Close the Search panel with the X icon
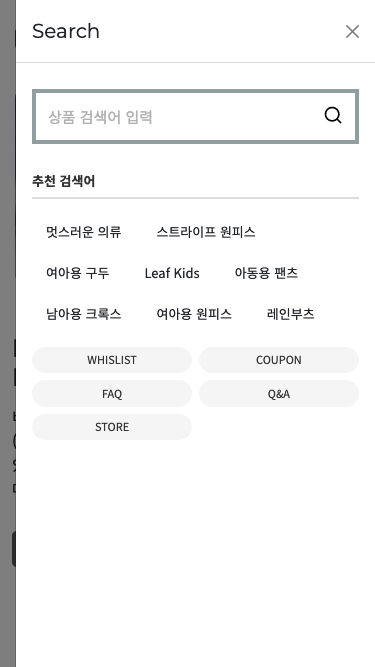The width and height of the screenshot is (375, 667). coord(352,31)
